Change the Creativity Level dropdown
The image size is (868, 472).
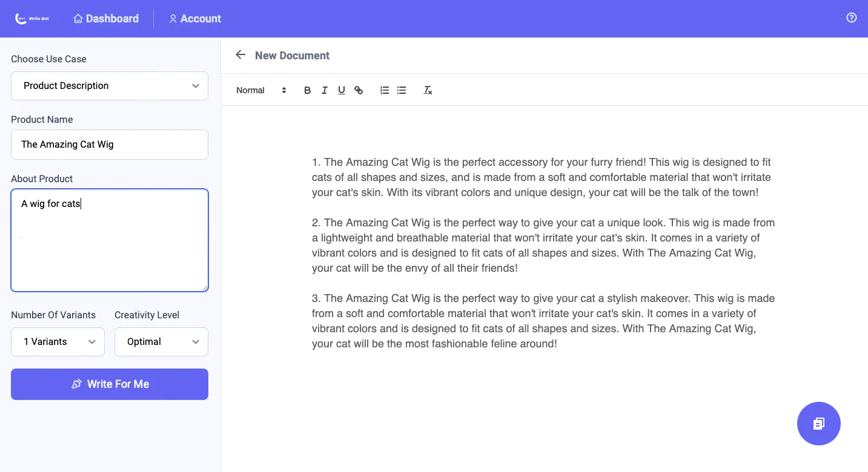[161, 341]
